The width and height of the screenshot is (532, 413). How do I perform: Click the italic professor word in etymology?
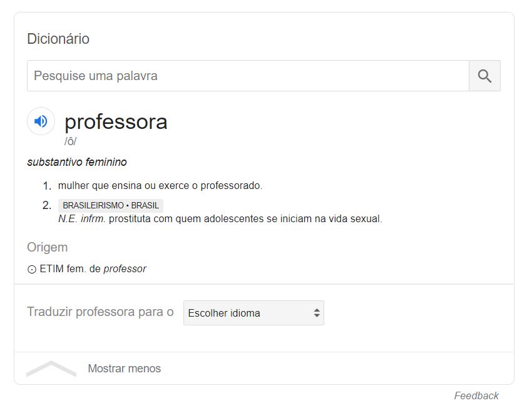tap(125, 269)
